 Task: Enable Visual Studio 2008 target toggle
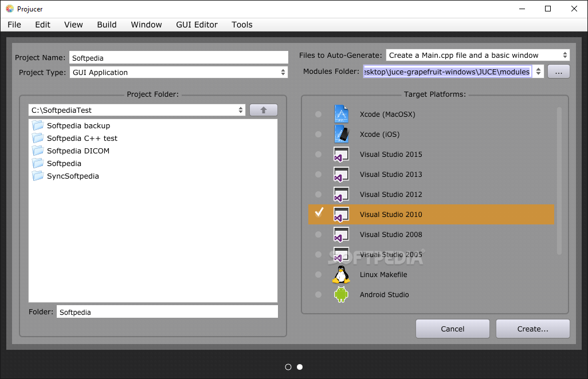click(319, 234)
